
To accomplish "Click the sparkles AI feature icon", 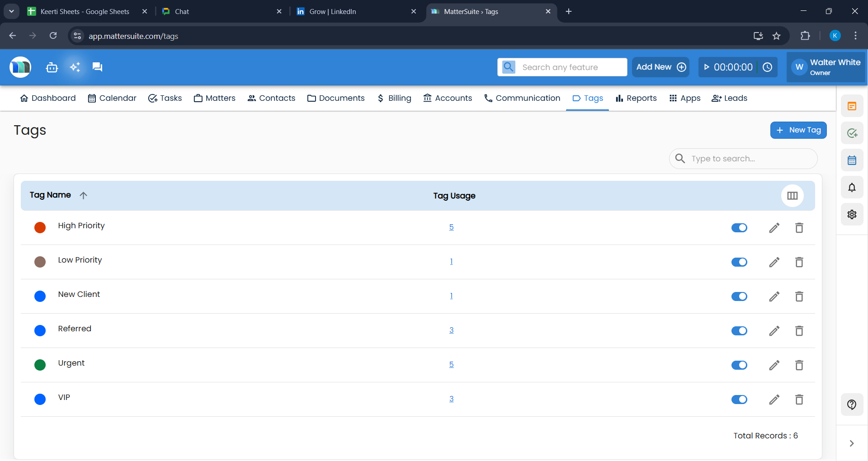I will [75, 67].
